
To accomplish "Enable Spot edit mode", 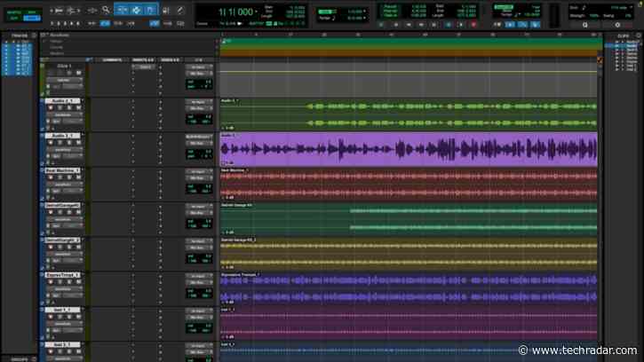I will [x=32, y=12].
